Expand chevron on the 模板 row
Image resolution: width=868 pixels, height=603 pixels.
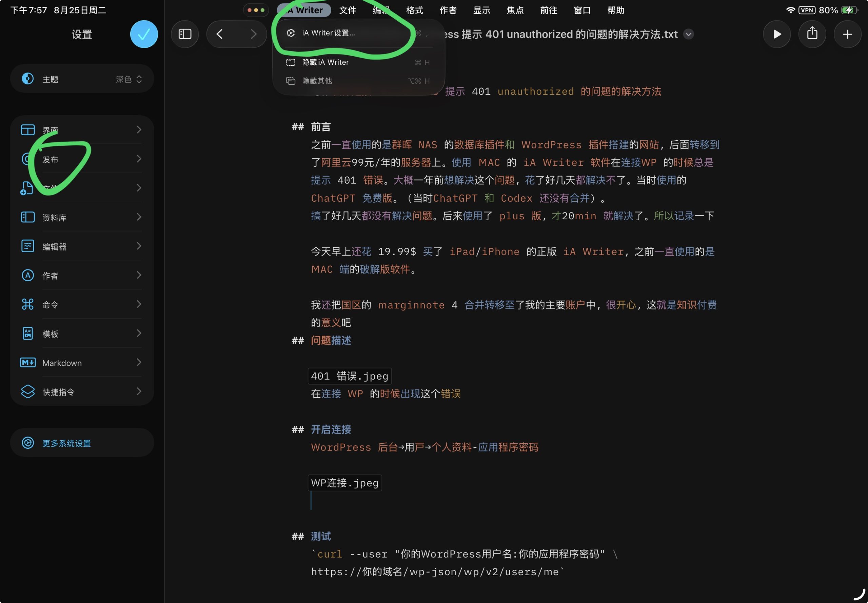139,333
